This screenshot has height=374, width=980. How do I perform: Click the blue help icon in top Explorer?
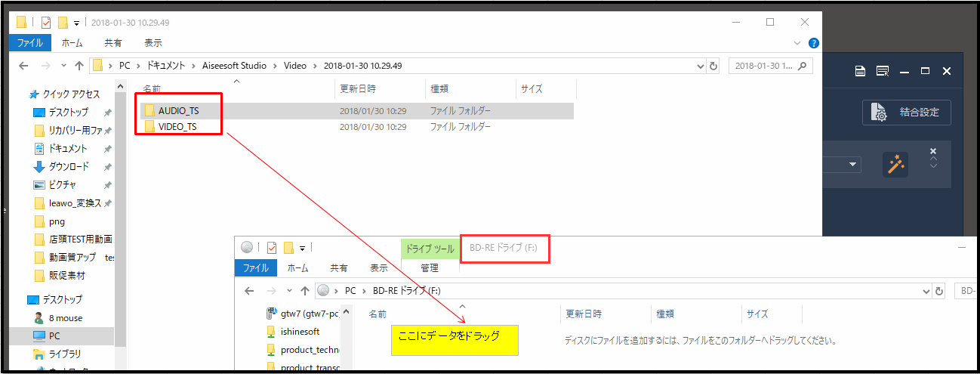(813, 43)
